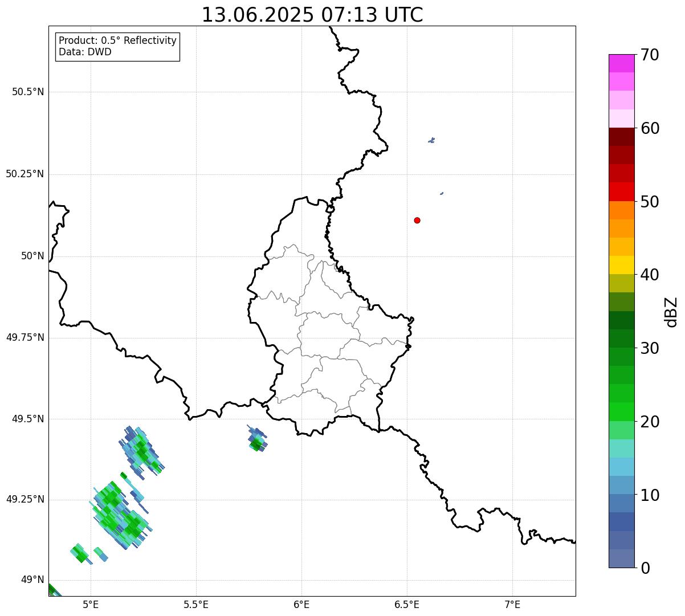Click the 50.5°N latitude label
The image size is (685, 616).
click(27, 92)
